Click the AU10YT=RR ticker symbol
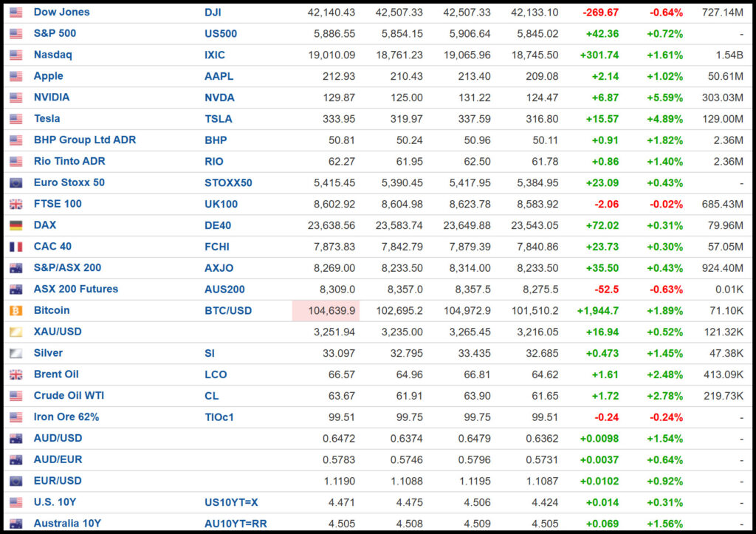 [x=236, y=524]
